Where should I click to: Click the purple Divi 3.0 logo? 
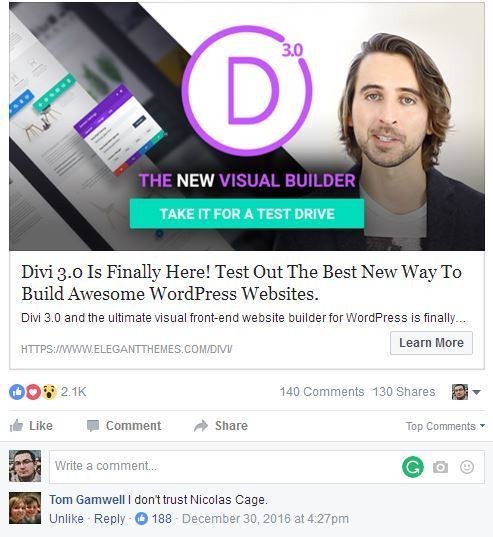(x=247, y=90)
